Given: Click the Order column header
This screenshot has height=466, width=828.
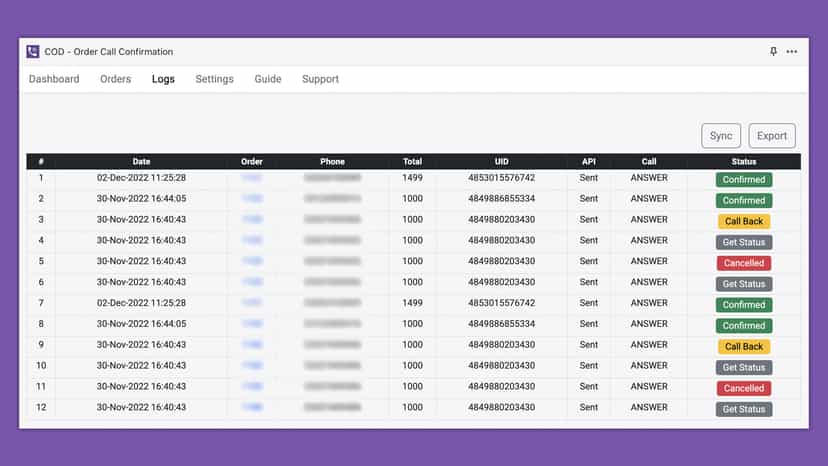Looking at the screenshot, I should tap(252, 162).
